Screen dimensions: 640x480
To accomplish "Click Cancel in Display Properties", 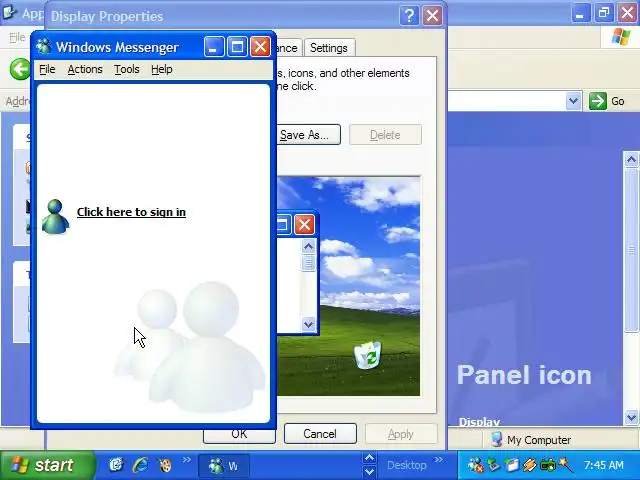I will pos(320,433).
